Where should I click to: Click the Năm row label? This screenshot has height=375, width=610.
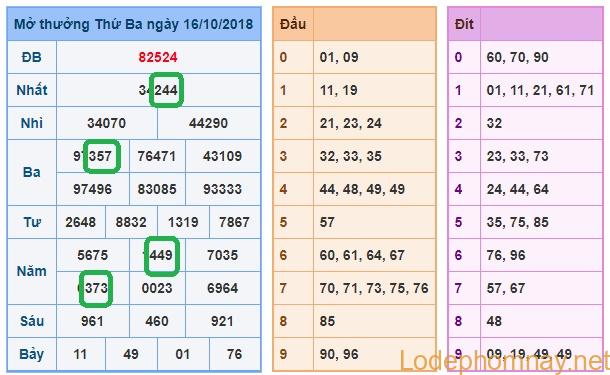[32, 271]
